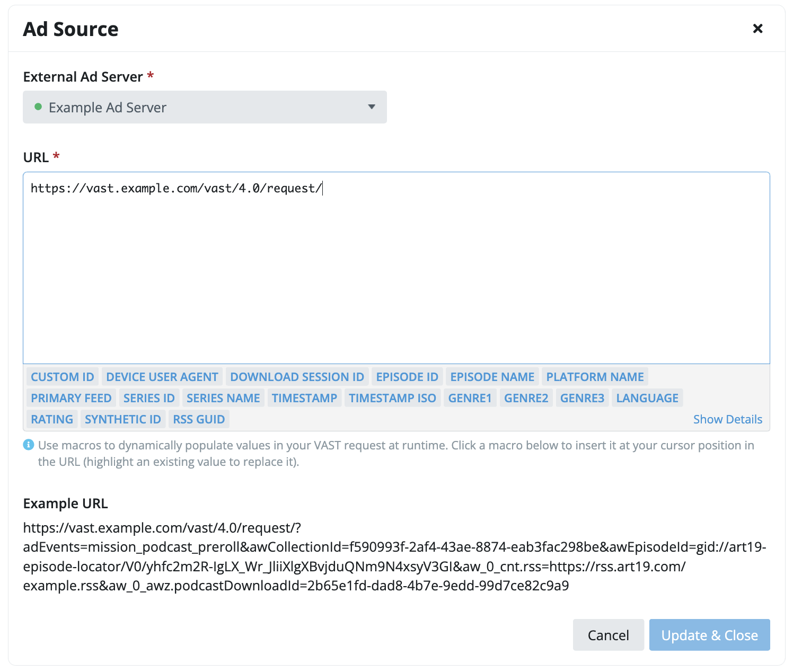Insert the SERIES NAME macro

(x=223, y=398)
